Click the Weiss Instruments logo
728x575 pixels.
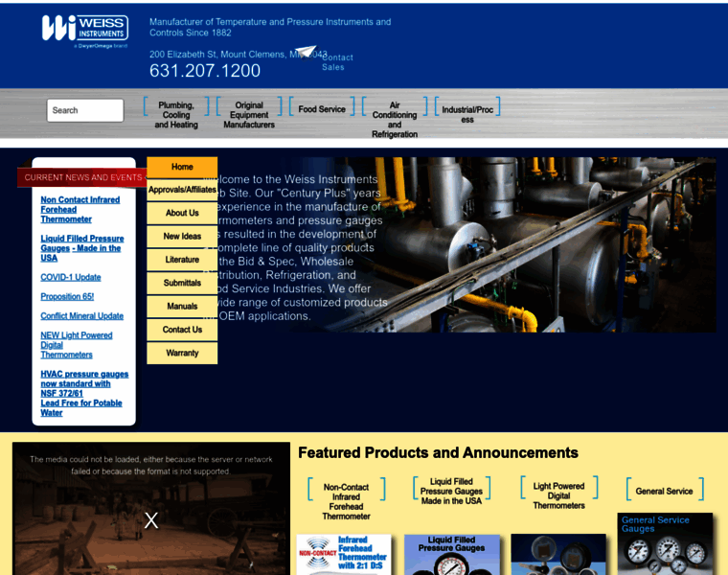click(x=85, y=30)
